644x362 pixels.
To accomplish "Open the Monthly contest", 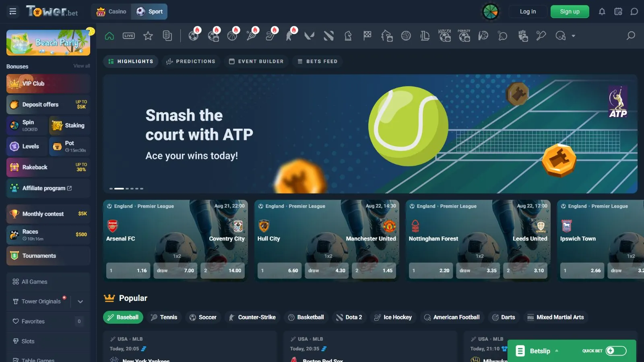I will [x=48, y=214].
